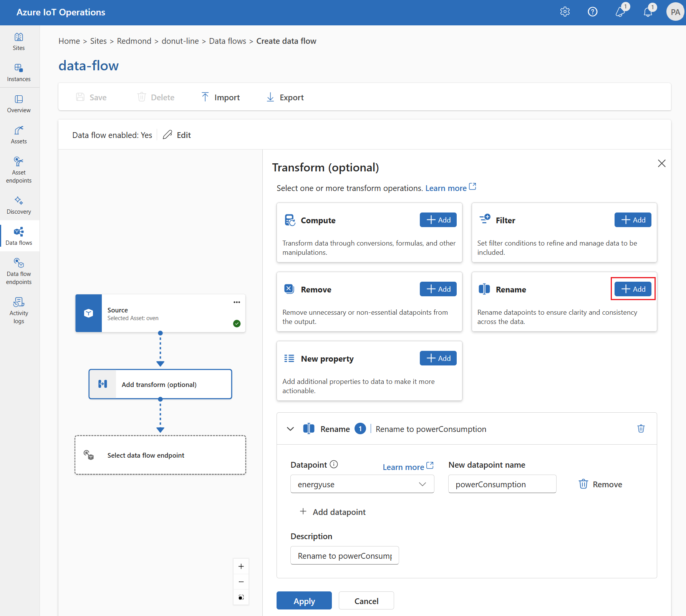
Task: Add a Filter transform
Action: coord(633,220)
